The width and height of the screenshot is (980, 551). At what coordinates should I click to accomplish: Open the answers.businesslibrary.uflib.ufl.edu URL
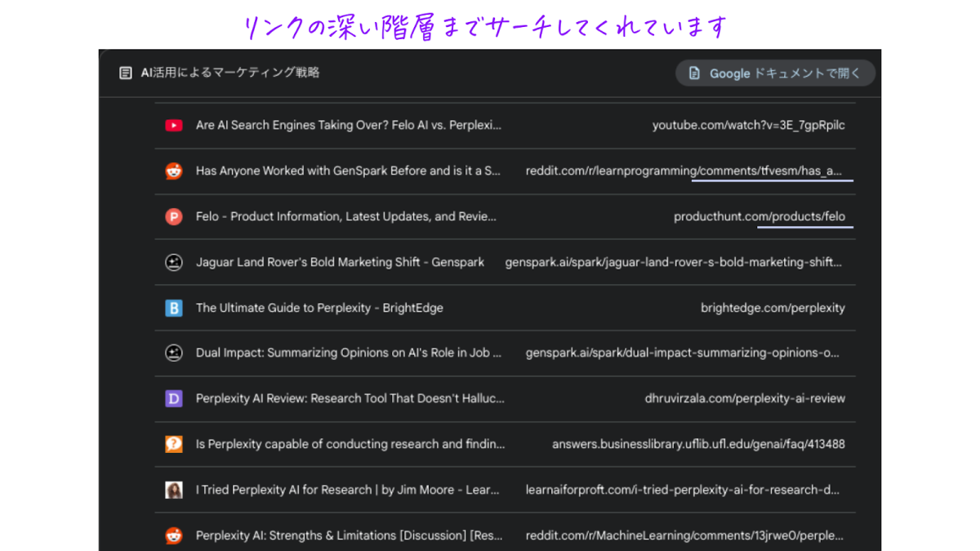(698, 445)
